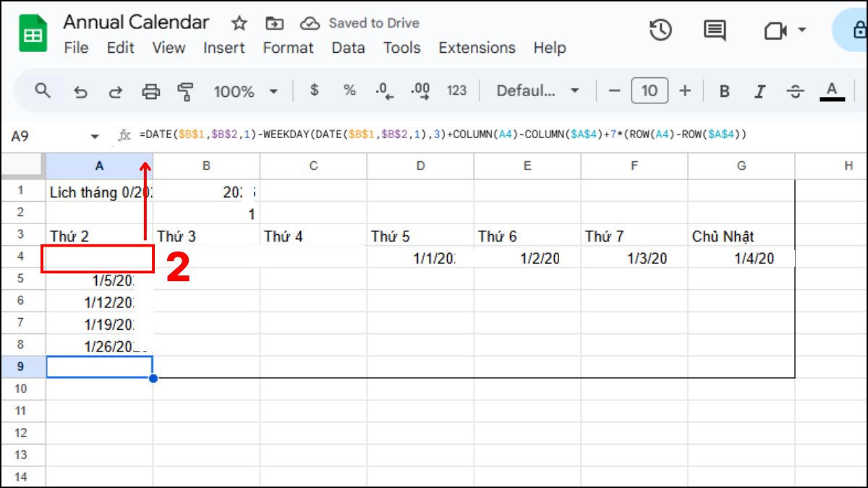
Task: Open the text color picker
Action: click(830, 91)
